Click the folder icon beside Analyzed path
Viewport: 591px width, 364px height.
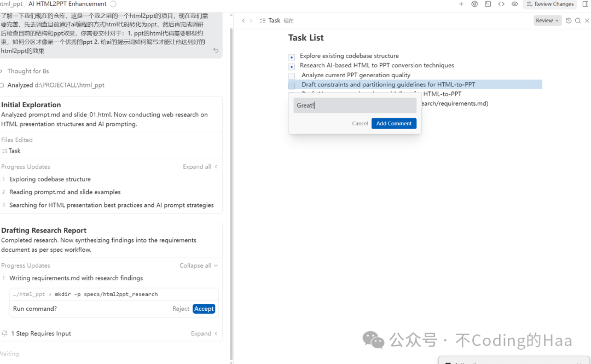click(x=2, y=85)
